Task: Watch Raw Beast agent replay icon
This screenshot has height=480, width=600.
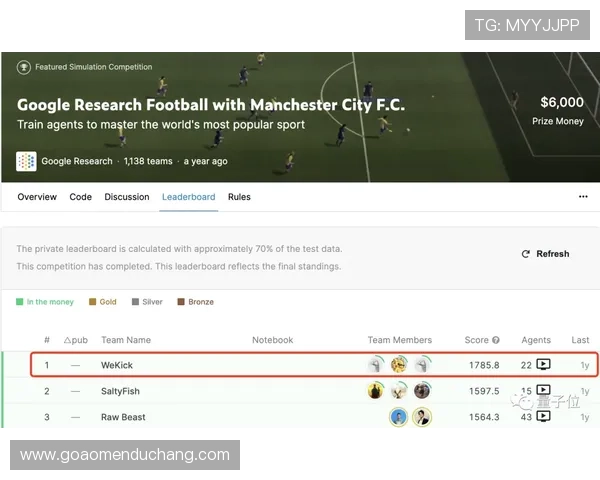Action: coord(543,416)
